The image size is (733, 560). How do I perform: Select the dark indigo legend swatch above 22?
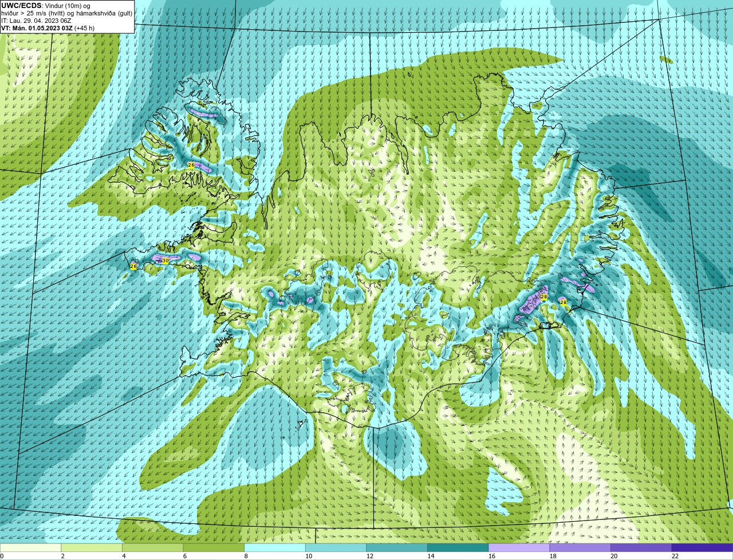(702, 547)
